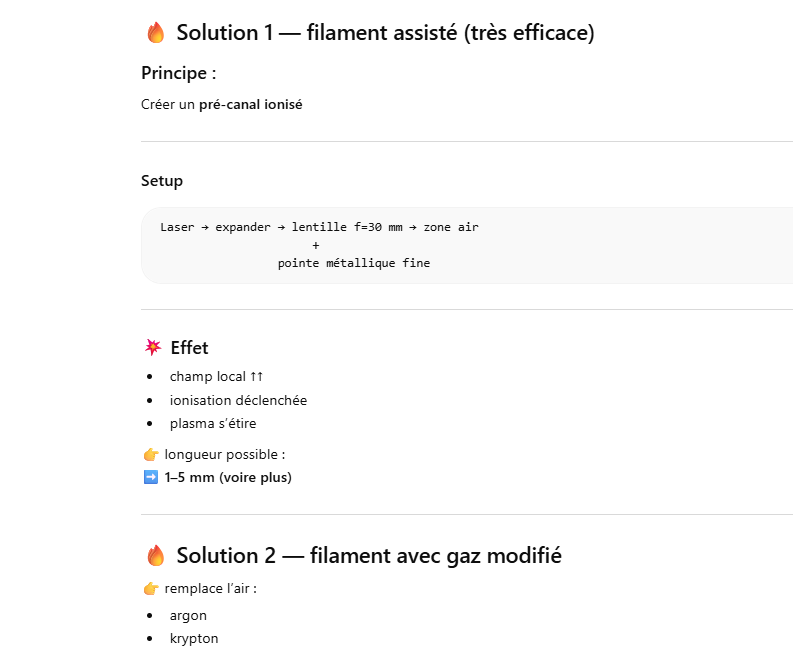793x652 pixels.
Task: Click the Principe subheading
Action: click(178, 73)
